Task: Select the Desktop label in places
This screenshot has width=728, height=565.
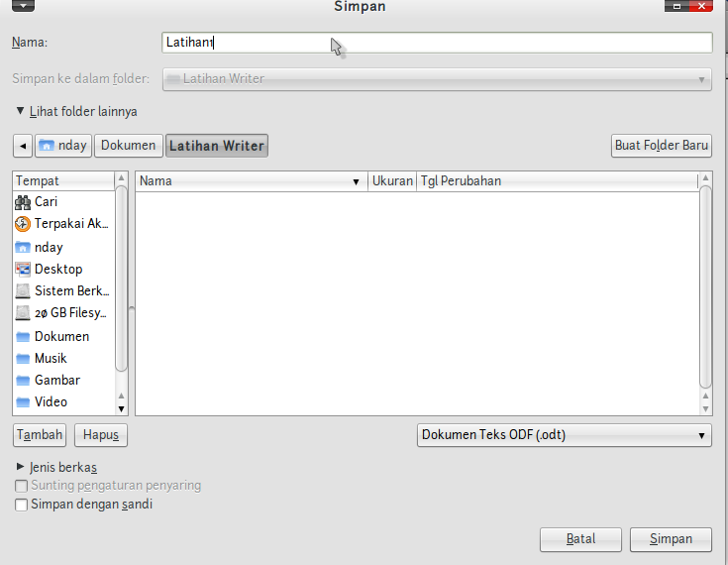Action: 58,270
